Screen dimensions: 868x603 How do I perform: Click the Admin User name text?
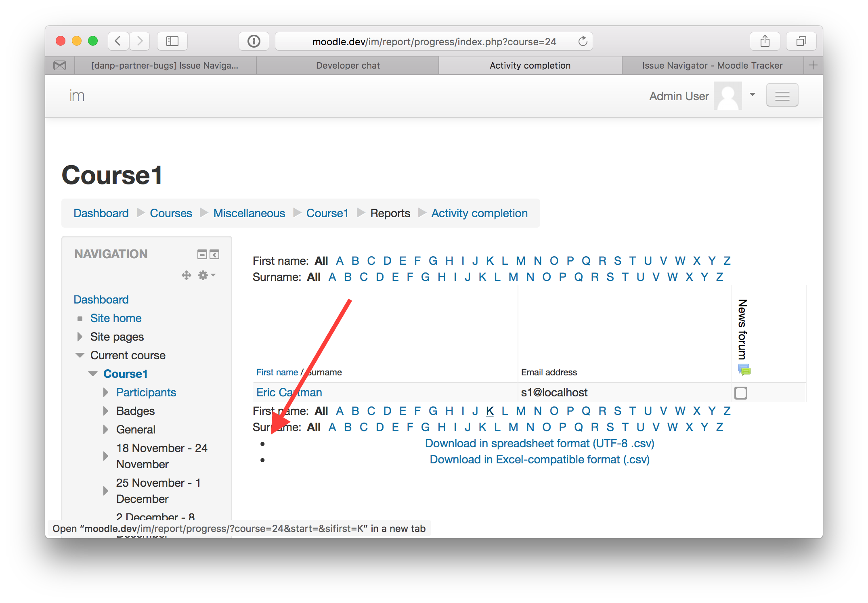coord(679,96)
